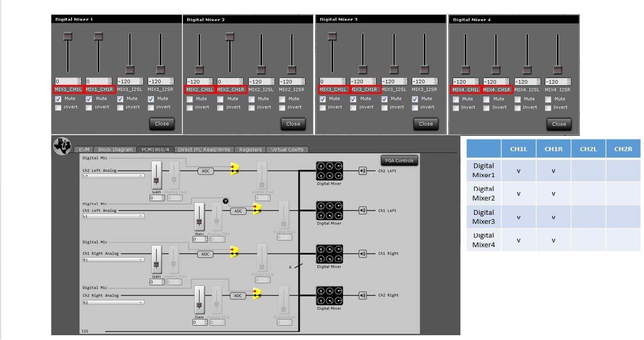
Task: Enable Mute for MIX2_CH1L
Action: tap(190, 99)
